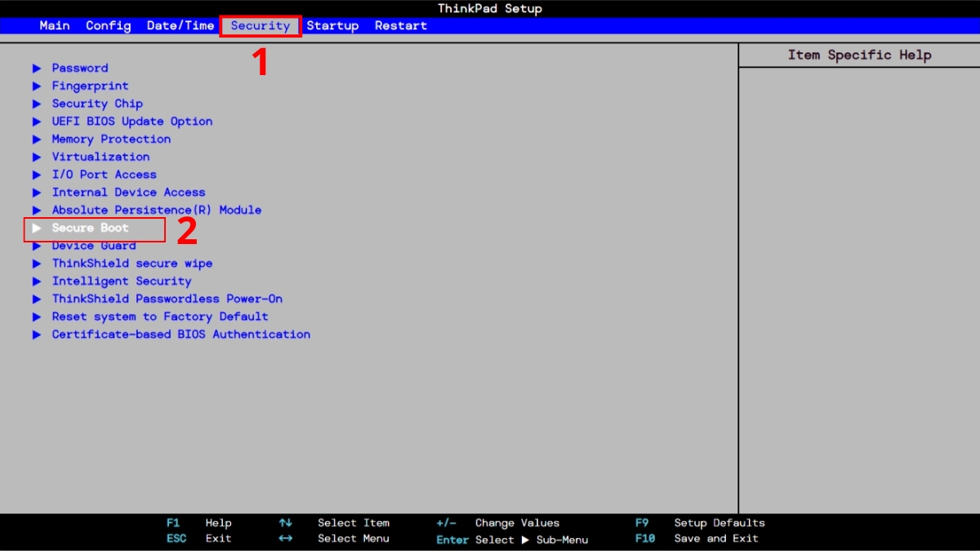Viewport: 980px width, 551px height.
Task: Expand the Virtualization submenu arrow
Action: tap(37, 157)
